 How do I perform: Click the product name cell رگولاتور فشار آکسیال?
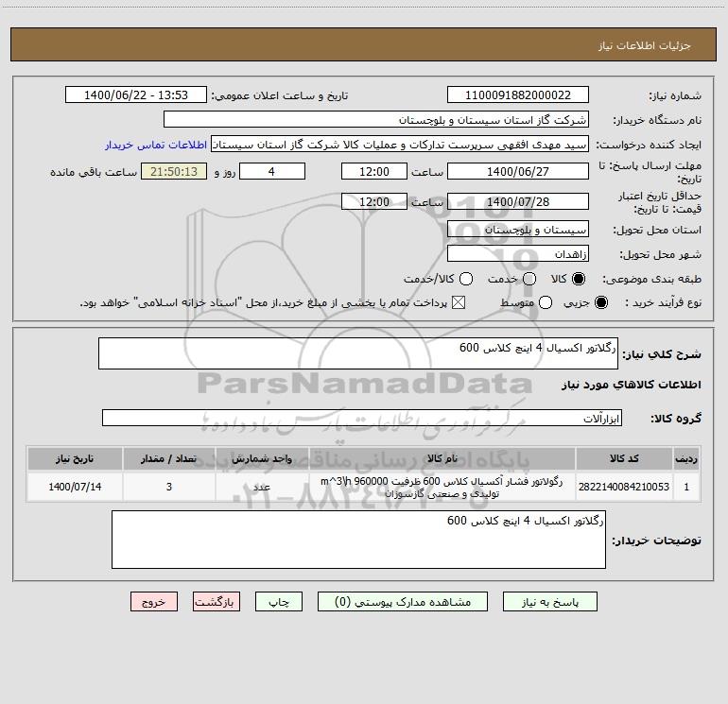[442, 487]
